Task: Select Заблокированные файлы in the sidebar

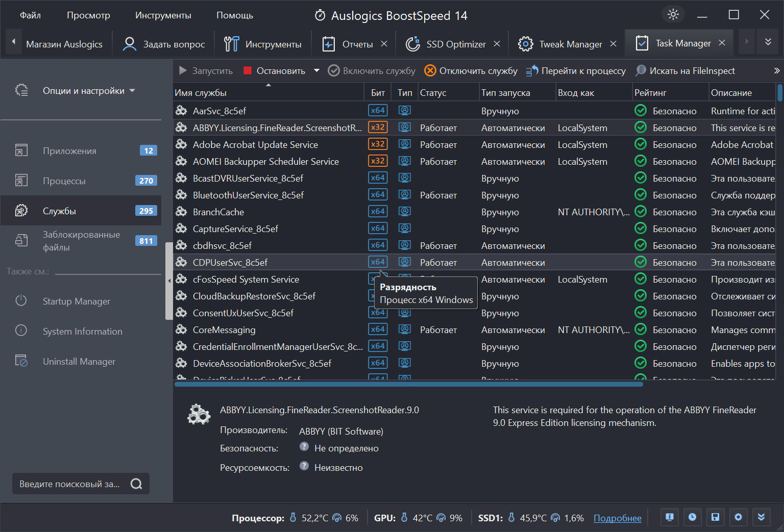Action: coord(81,241)
